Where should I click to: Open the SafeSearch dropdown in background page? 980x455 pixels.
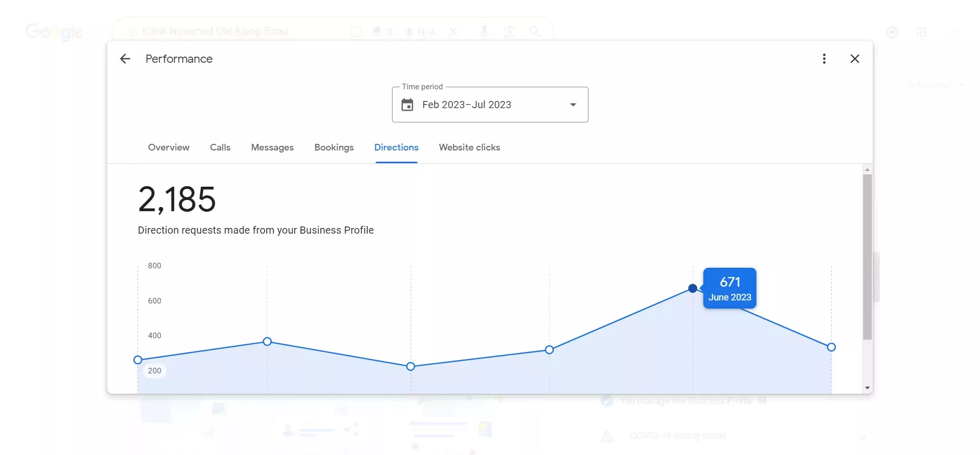(935, 85)
